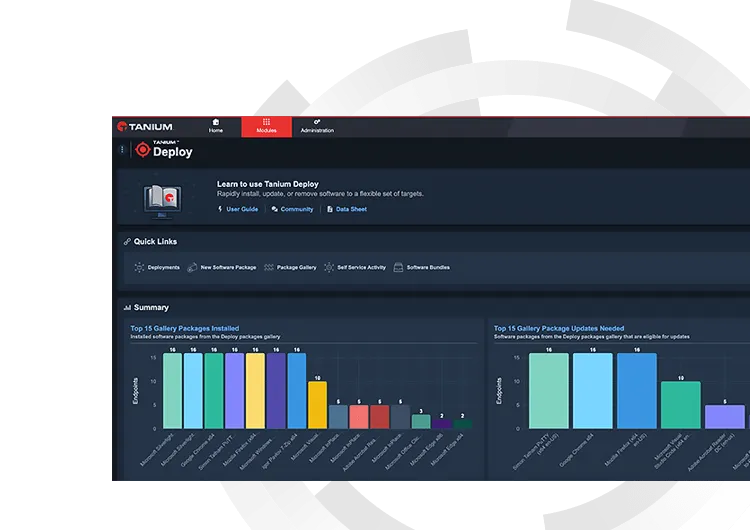Select the Microsoft Edge x64 bar
Viewport: 750px width, 530px height.
tap(463, 424)
